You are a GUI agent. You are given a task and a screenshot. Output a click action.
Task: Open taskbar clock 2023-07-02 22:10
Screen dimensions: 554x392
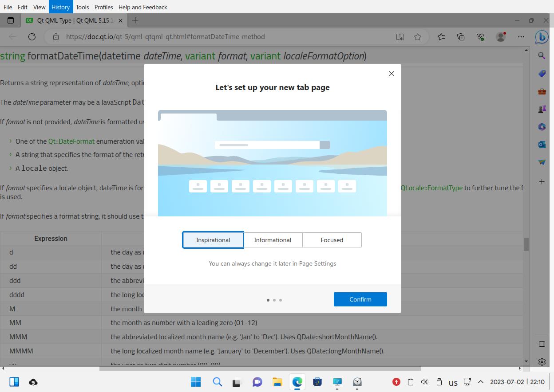[x=517, y=382]
